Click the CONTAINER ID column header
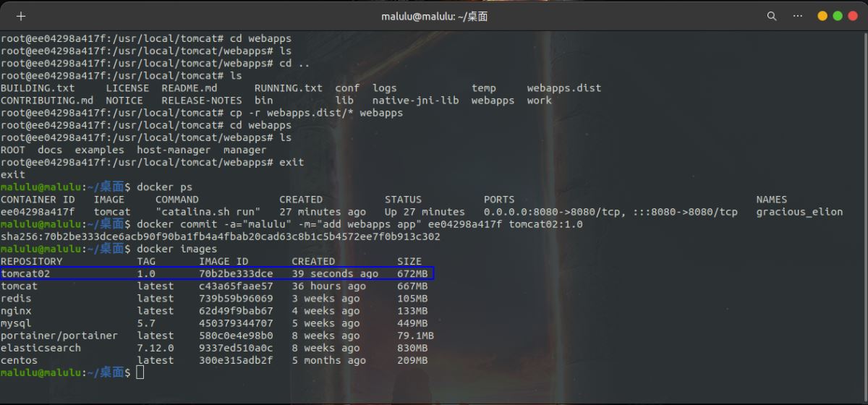The image size is (868, 405). click(x=38, y=199)
